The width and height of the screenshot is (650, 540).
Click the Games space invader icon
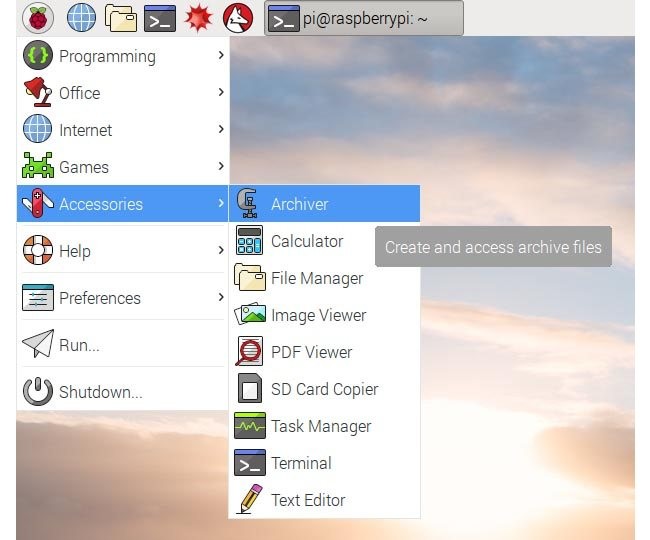pos(38,165)
